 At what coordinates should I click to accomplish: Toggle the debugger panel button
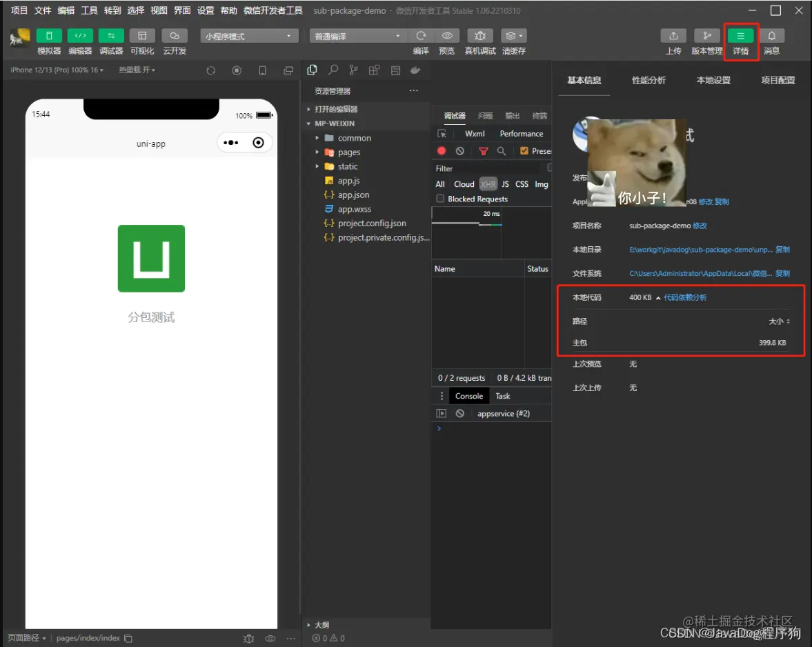[x=111, y=36]
